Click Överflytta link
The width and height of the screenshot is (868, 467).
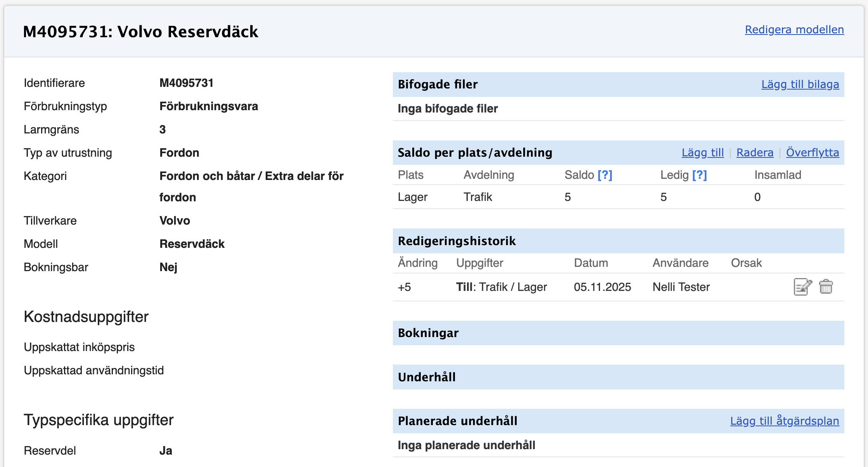(x=812, y=152)
